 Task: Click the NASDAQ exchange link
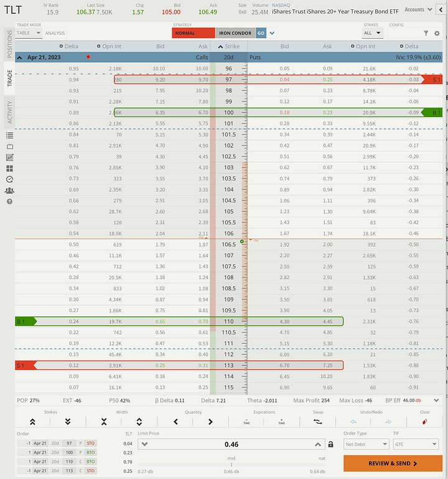pyautogui.click(x=281, y=5)
